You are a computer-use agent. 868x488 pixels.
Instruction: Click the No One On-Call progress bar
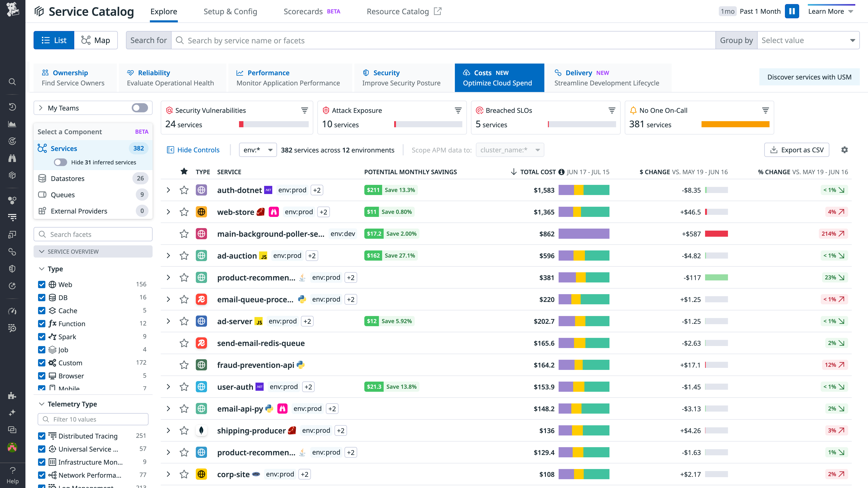tap(735, 124)
